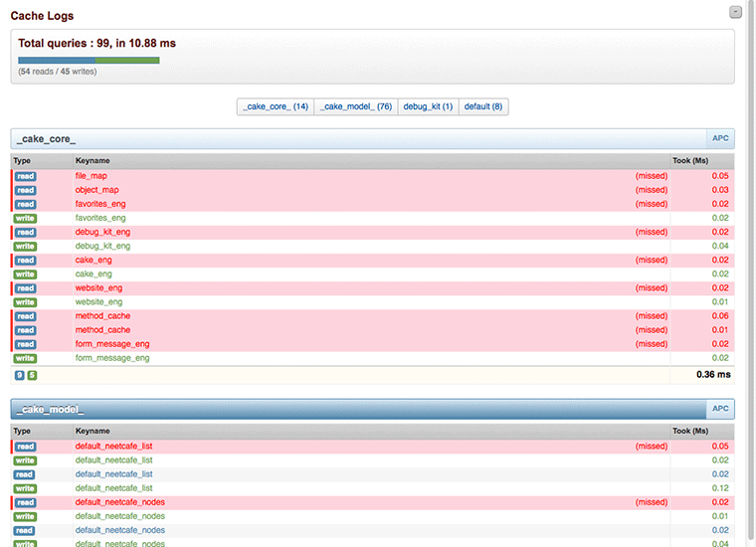This screenshot has width=756, height=547.
Task: Click write badge on website_eng row
Action: (25, 302)
